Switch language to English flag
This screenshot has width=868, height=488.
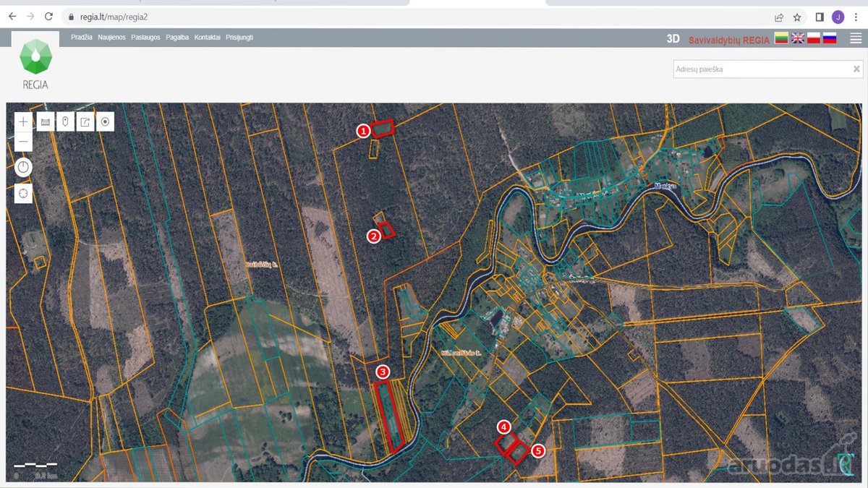click(x=798, y=38)
